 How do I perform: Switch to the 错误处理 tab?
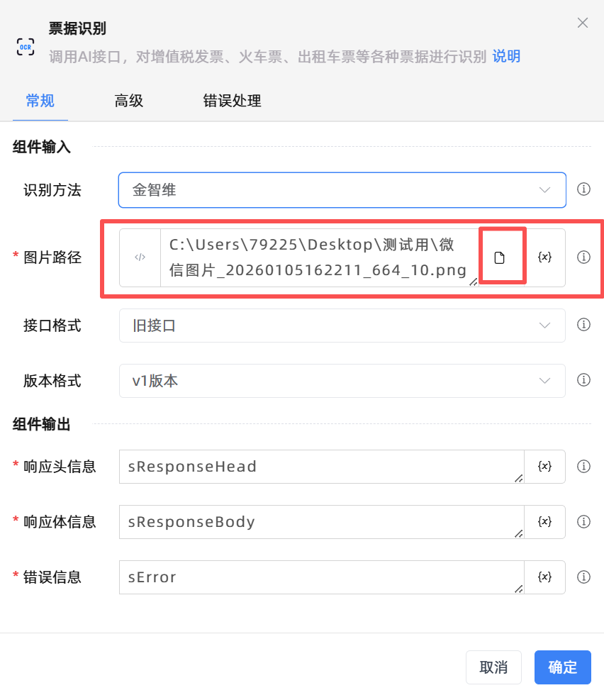click(x=232, y=101)
